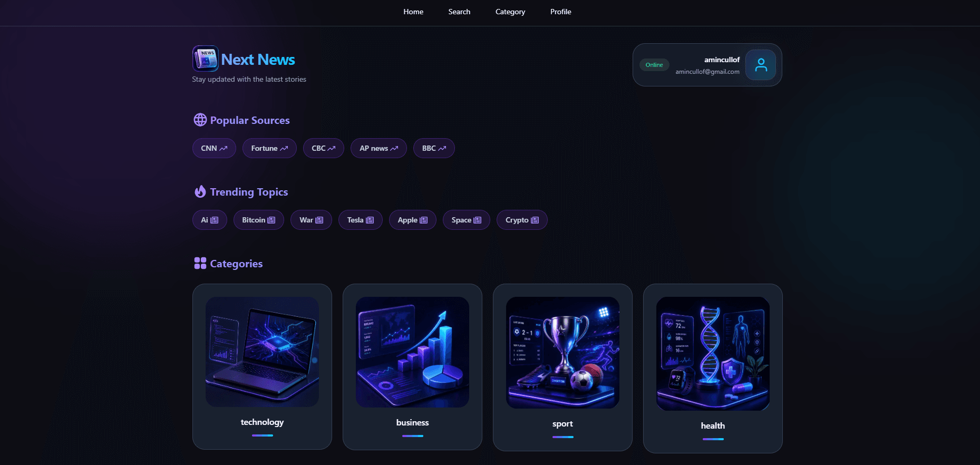Click the 'Stay updated with the latest stories' tagline
The width and height of the screenshot is (980, 465).
pos(249,79)
